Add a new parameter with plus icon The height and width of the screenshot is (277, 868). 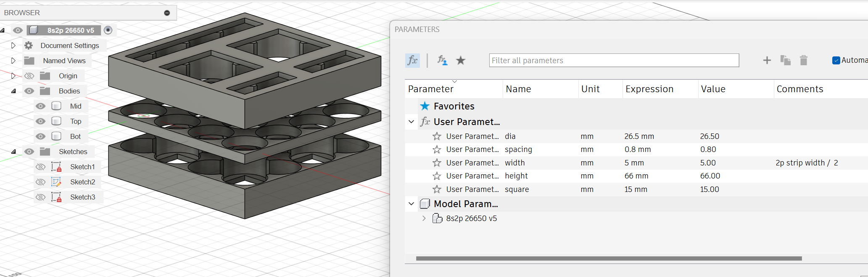tap(767, 60)
